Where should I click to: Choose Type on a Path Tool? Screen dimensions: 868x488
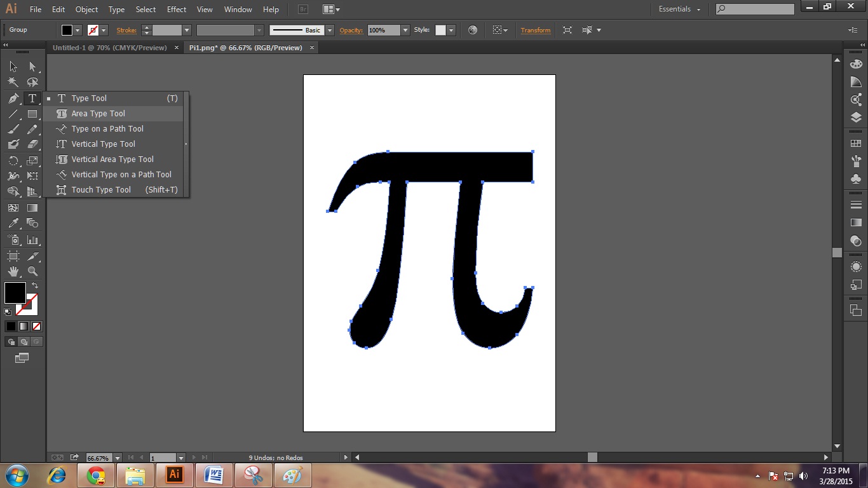tap(114, 129)
